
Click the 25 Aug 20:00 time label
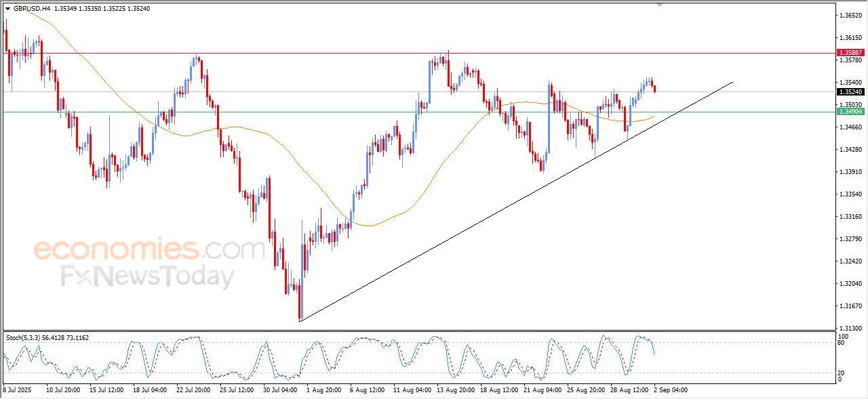(585, 390)
